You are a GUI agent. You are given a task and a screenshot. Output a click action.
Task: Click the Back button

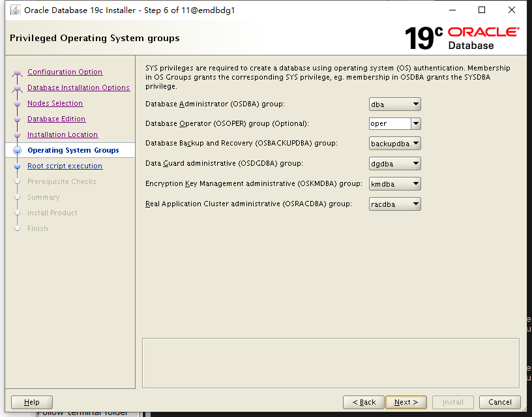364,403
